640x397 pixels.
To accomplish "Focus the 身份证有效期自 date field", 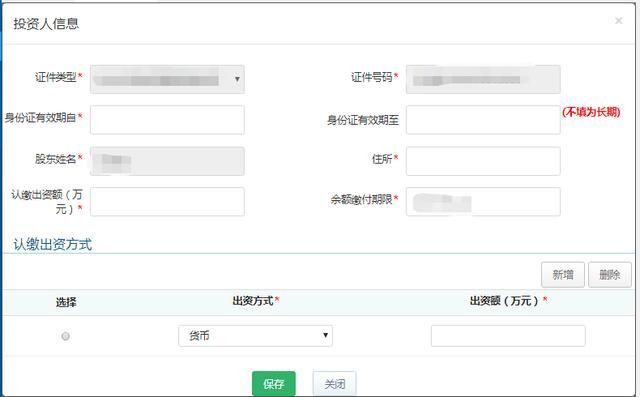I will click(167, 120).
